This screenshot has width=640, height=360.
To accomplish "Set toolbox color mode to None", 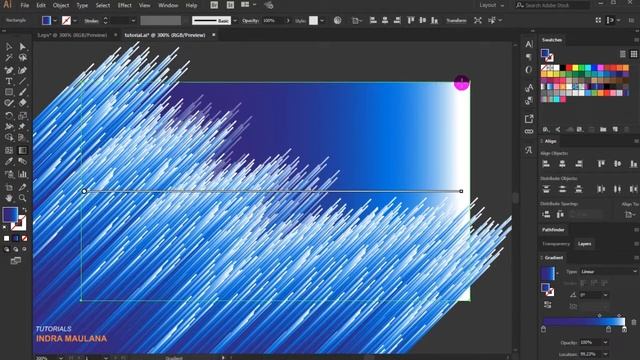I will click(x=24, y=238).
